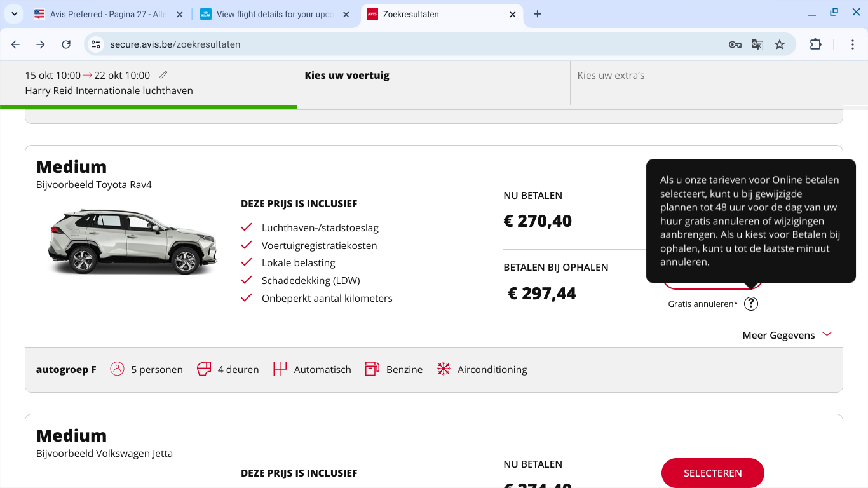Reload the Avis search results page
The image size is (868, 488).
click(66, 44)
